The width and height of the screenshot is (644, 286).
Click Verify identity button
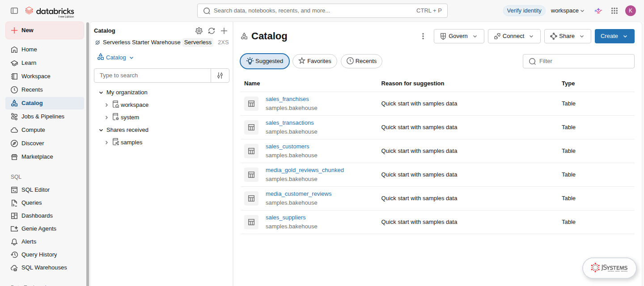point(524,11)
